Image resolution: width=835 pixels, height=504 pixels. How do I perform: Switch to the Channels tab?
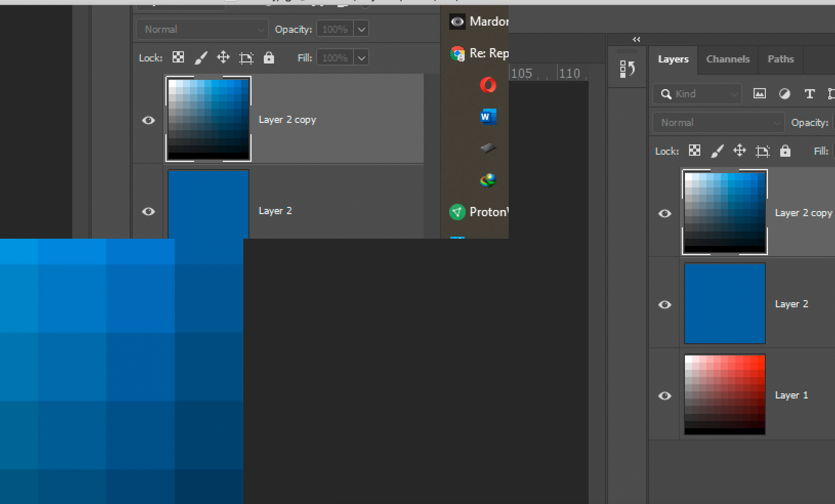coord(728,59)
